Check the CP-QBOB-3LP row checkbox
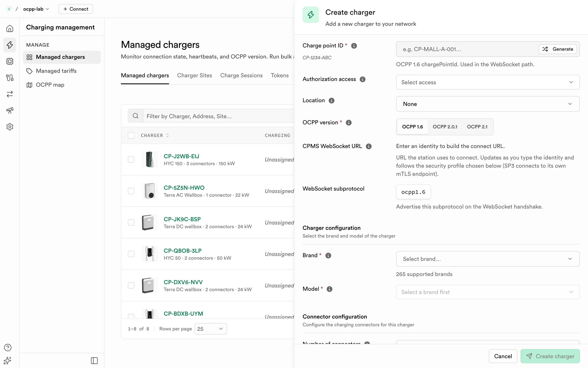The width and height of the screenshot is (588, 368). pos(131,254)
